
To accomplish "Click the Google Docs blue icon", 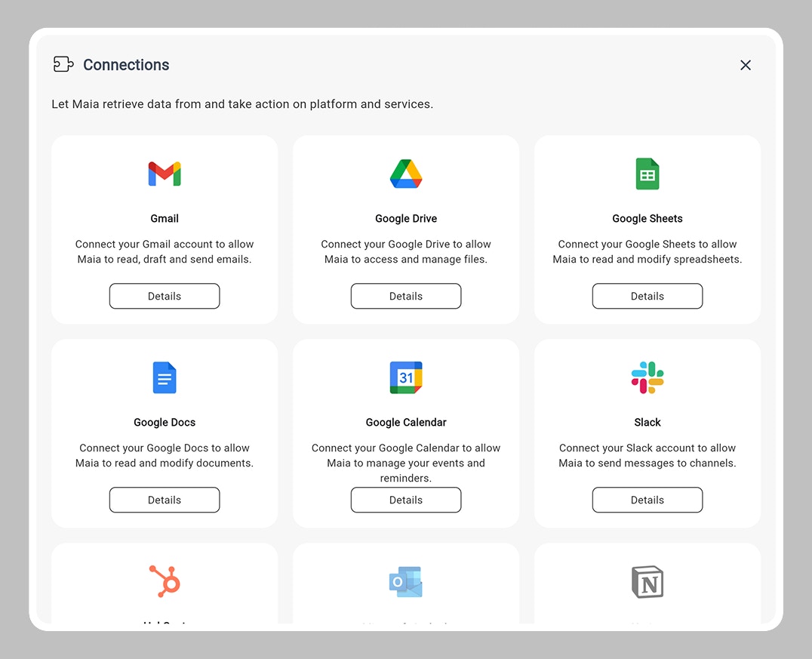I will tap(165, 377).
